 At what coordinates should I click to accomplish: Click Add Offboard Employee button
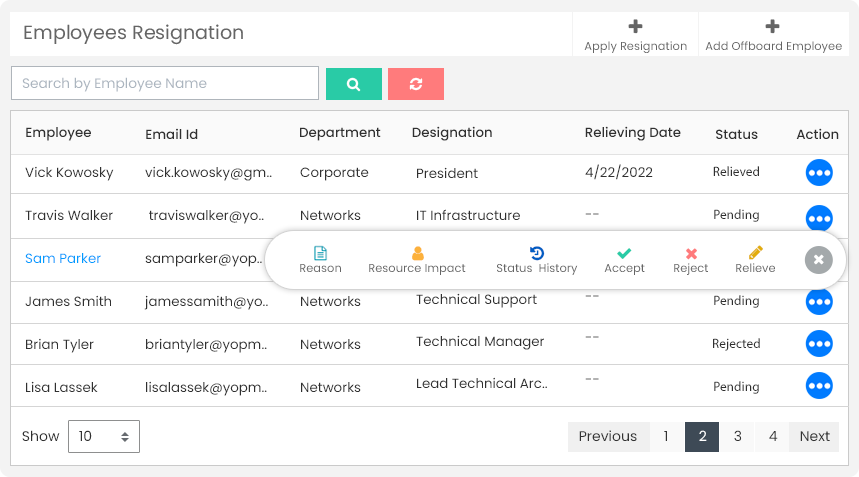773,35
